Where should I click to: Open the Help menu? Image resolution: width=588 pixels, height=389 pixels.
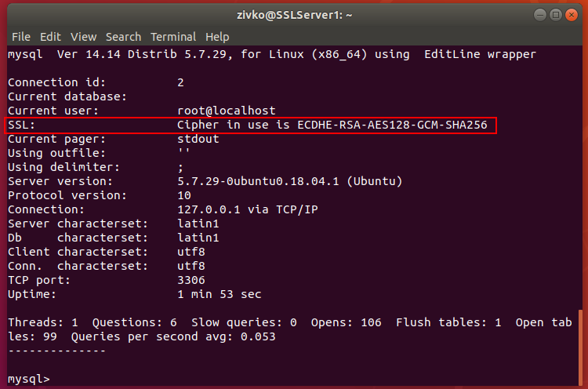click(x=217, y=37)
